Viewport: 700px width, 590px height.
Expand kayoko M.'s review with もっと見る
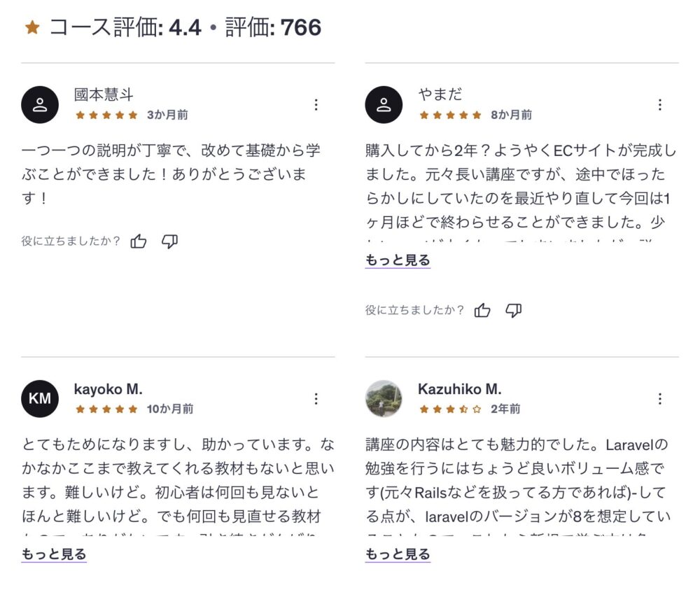54,554
